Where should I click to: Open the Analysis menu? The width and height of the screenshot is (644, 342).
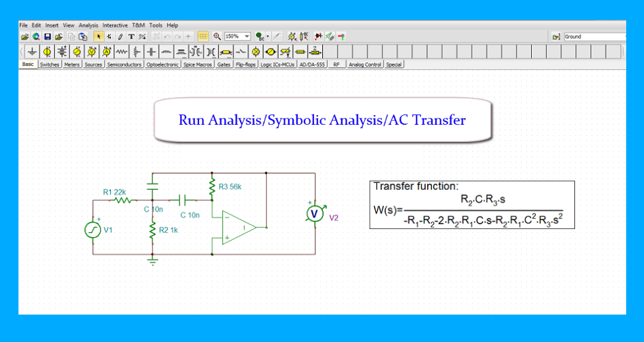coord(88,25)
